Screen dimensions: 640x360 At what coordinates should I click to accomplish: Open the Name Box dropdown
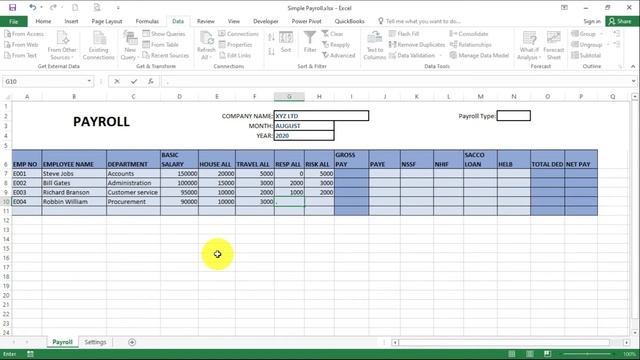89,81
